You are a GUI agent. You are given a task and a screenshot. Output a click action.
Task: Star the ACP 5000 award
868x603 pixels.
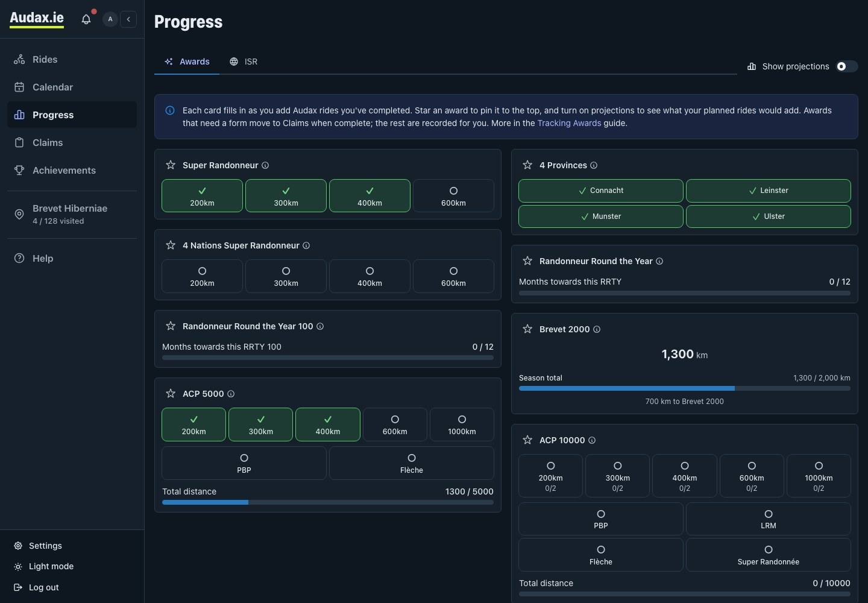click(x=171, y=394)
